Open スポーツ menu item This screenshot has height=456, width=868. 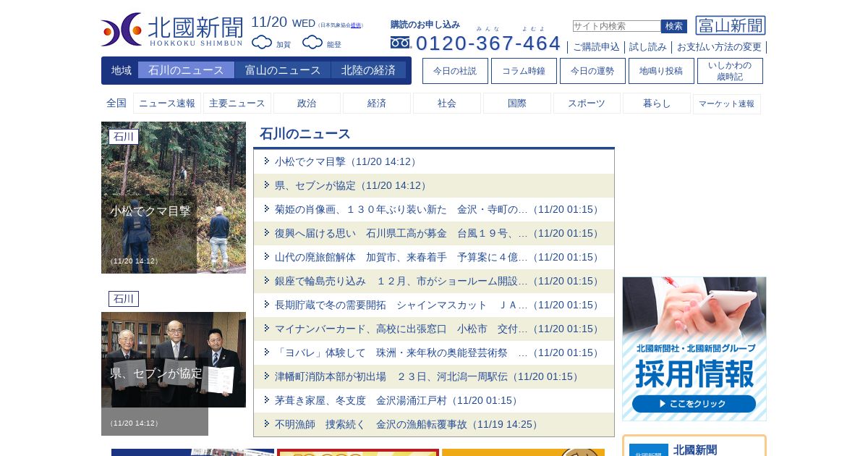pos(587,104)
